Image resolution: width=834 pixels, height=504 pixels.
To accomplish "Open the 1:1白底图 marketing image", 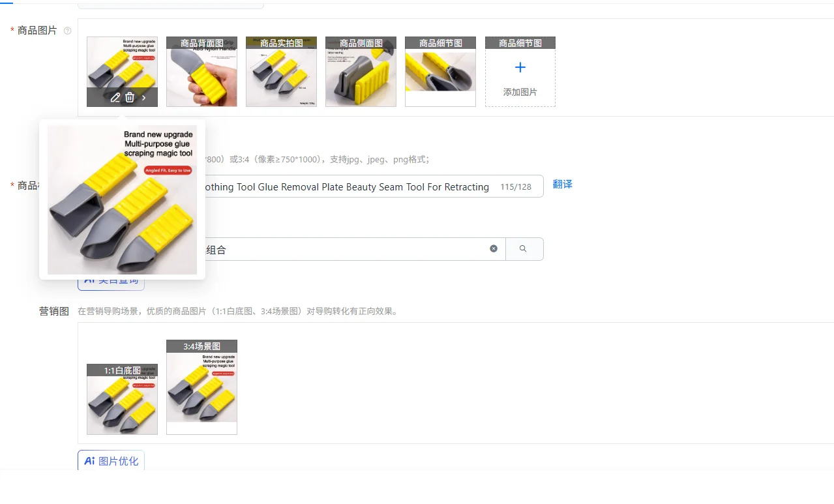I will tap(122, 399).
